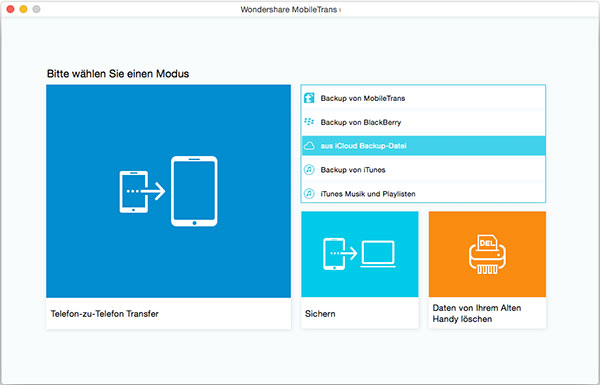The width and height of the screenshot is (600, 385).
Task: Select Backup von iTunes entry
Action: coord(423,170)
